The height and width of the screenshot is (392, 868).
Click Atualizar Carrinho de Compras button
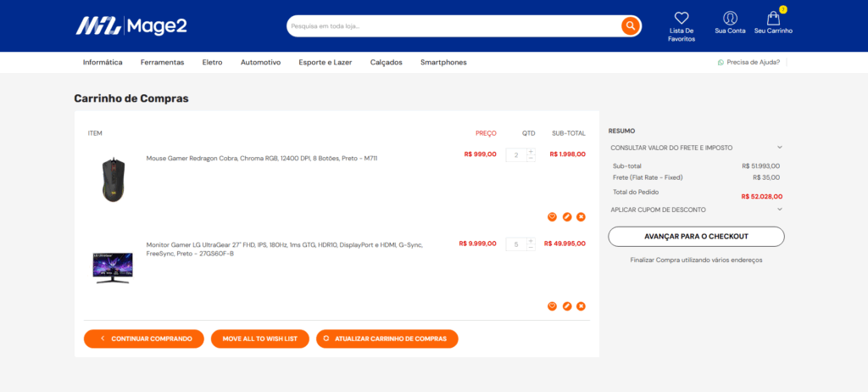(387, 339)
